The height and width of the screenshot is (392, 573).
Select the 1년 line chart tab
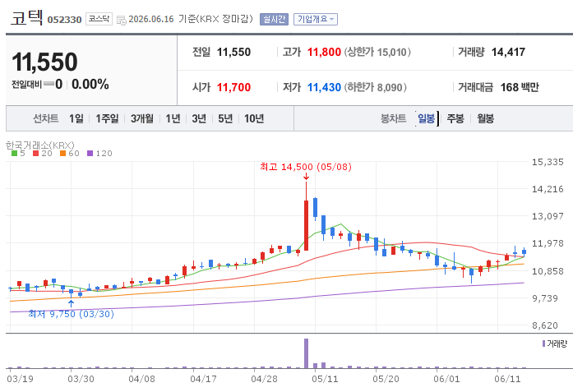click(173, 118)
